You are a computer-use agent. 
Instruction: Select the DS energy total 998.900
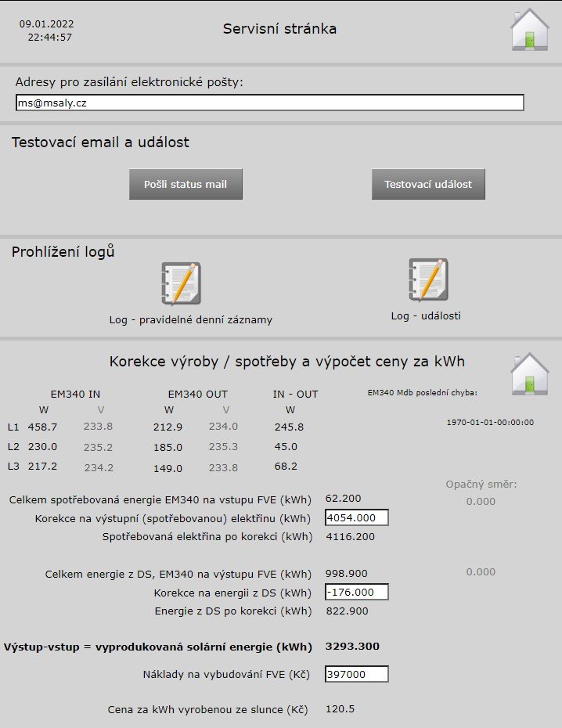(347, 574)
